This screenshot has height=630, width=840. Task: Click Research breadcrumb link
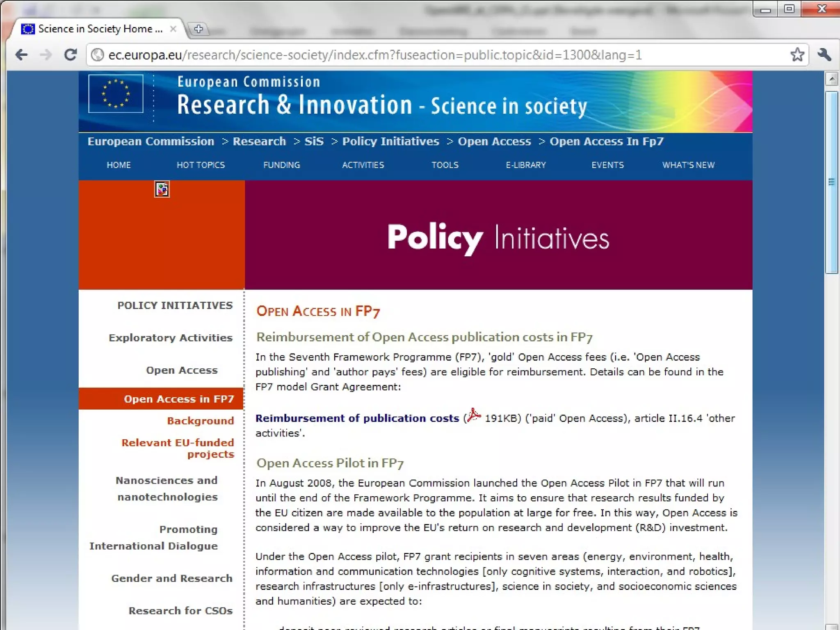[x=259, y=142]
